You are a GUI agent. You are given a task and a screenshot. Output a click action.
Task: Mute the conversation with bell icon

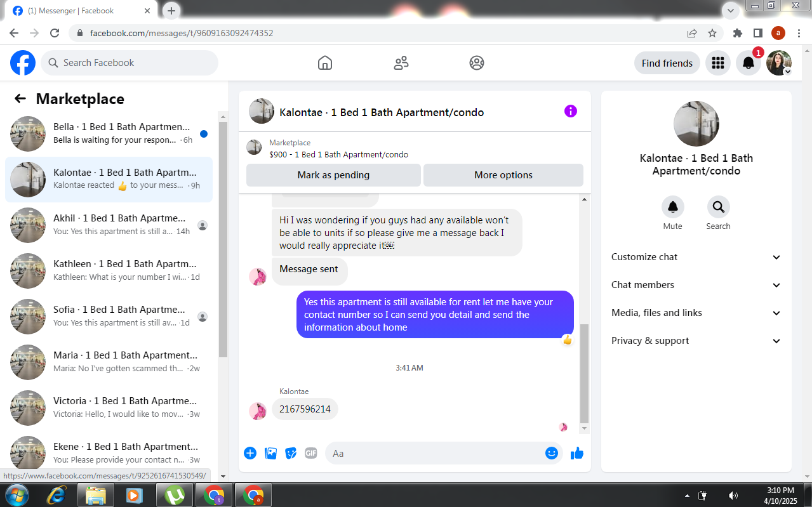click(x=673, y=207)
